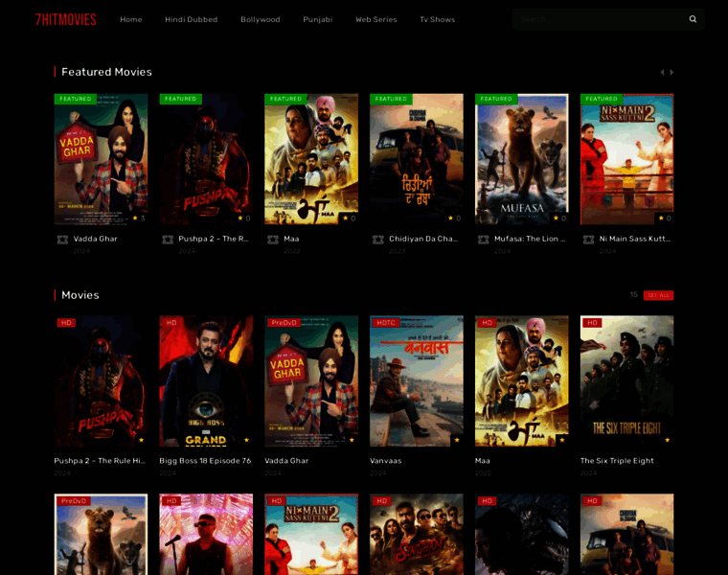The height and width of the screenshot is (575, 728).
Task: Click the ticket icon beside Pushpa 2
Action: pos(168,240)
